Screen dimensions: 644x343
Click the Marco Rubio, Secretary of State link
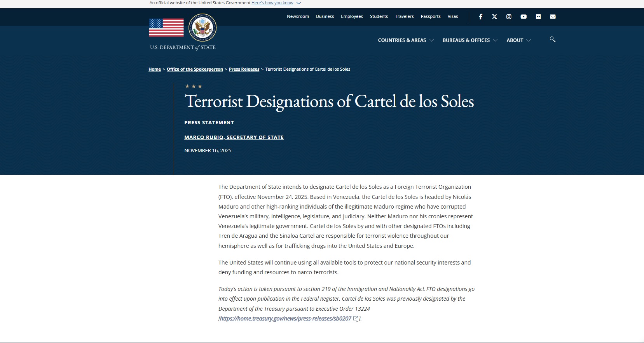click(234, 138)
